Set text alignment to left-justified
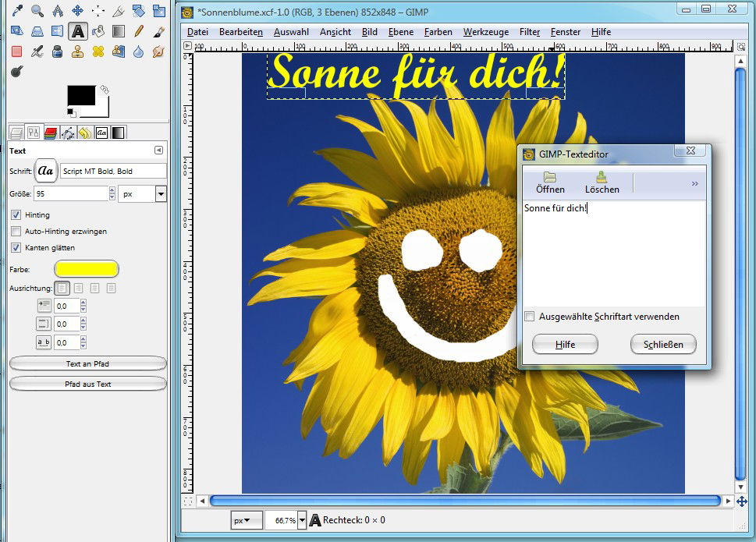 62,288
